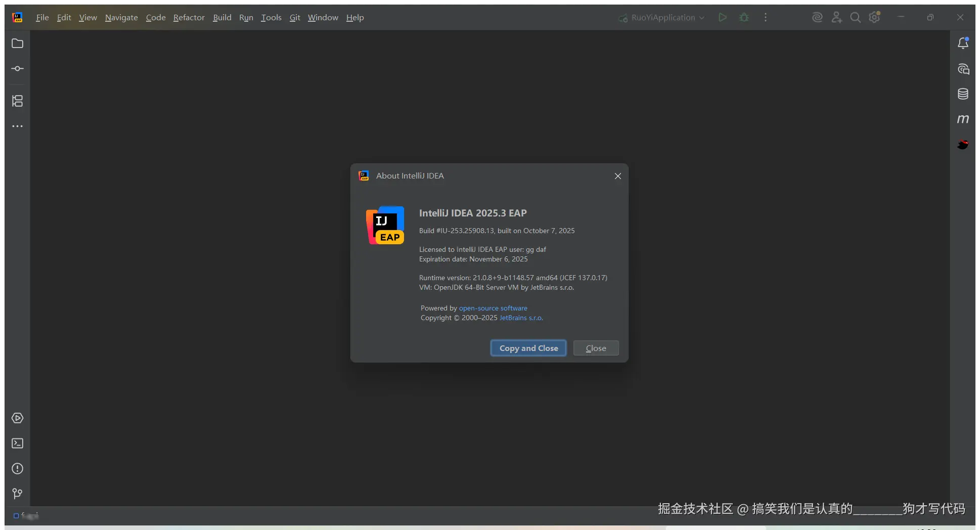This screenshot has width=980, height=530.
Task: Click the IntelliJ IDEA logo in title bar
Action: tap(18, 18)
